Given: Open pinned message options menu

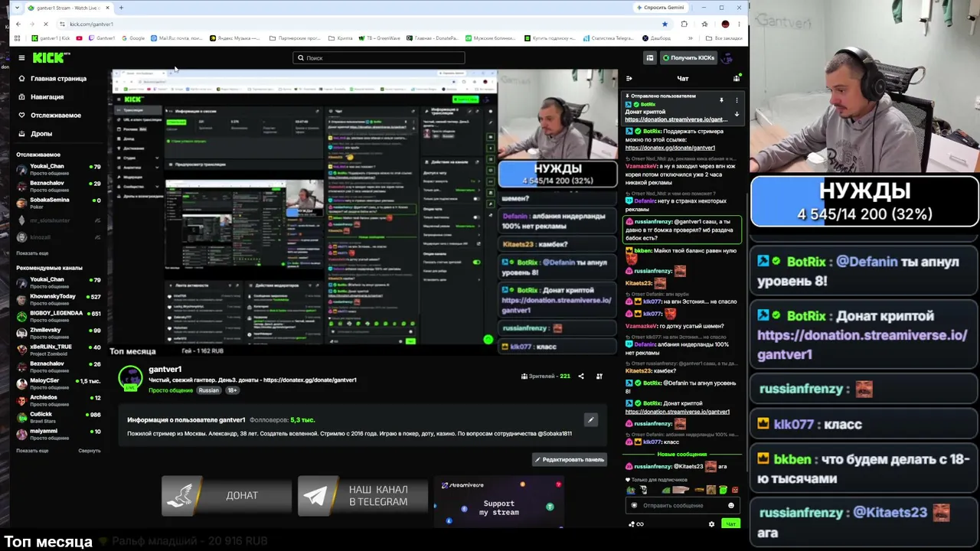Looking at the screenshot, I should (737, 99).
